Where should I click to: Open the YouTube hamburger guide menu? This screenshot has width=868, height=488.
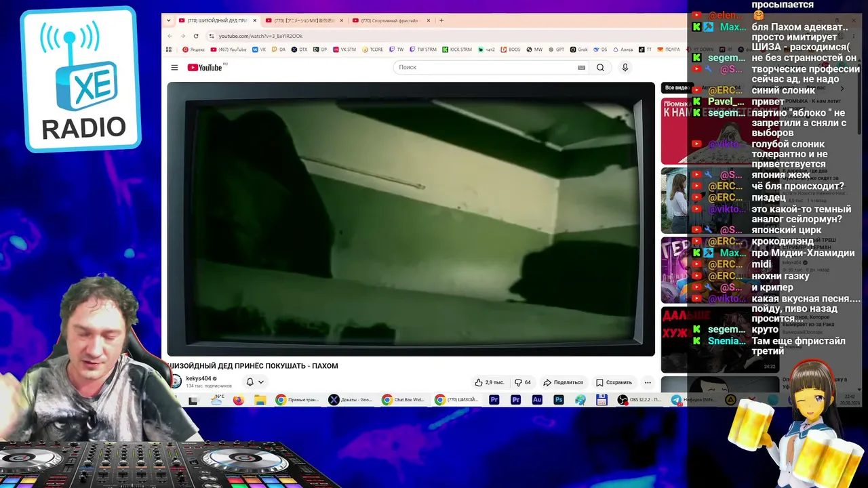[174, 68]
